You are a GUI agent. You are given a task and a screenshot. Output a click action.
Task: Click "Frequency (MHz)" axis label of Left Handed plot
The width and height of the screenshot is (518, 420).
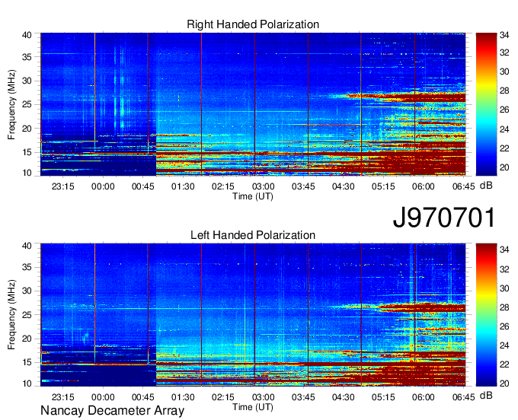[11, 315]
